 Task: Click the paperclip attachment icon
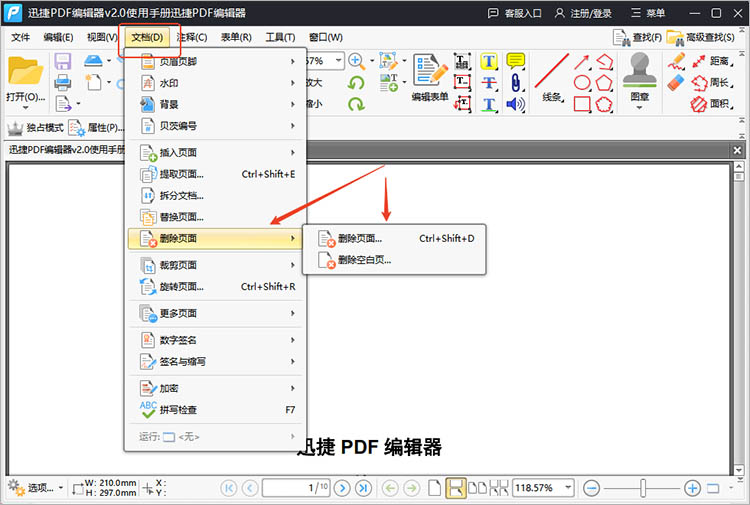coord(516,82)
